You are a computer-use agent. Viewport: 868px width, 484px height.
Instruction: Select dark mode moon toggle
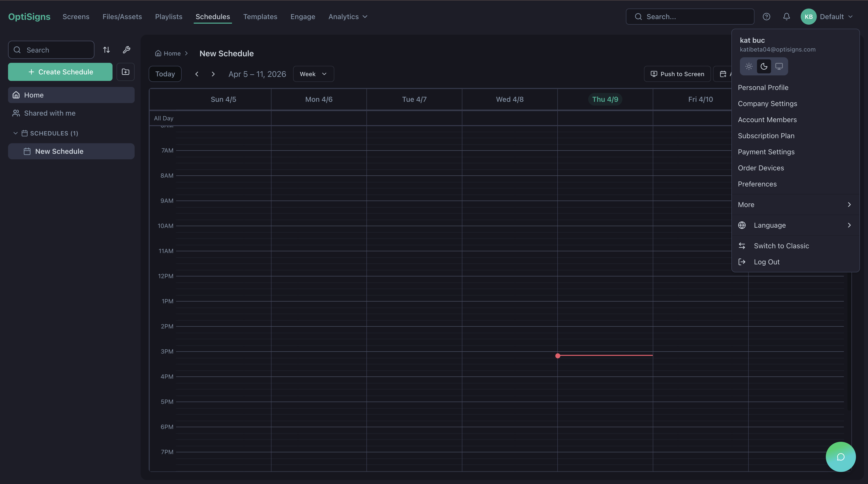pyautogui.click(x=764, y=66)
